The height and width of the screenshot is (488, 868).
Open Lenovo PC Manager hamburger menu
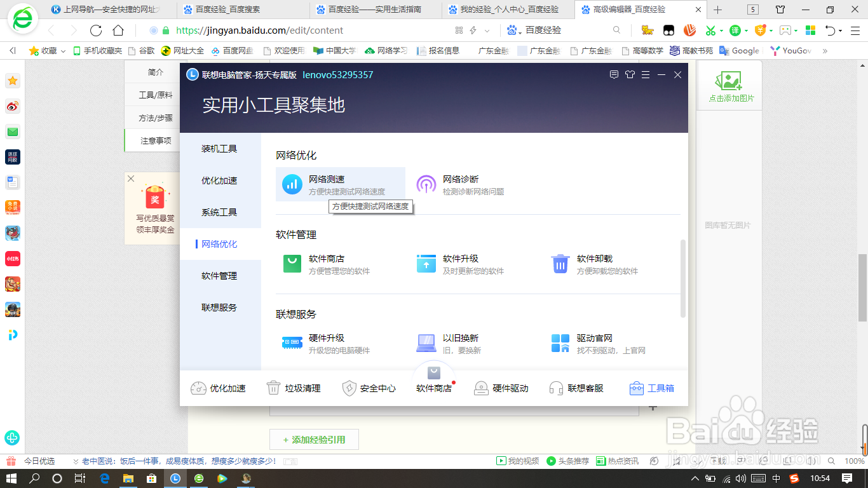646,75
